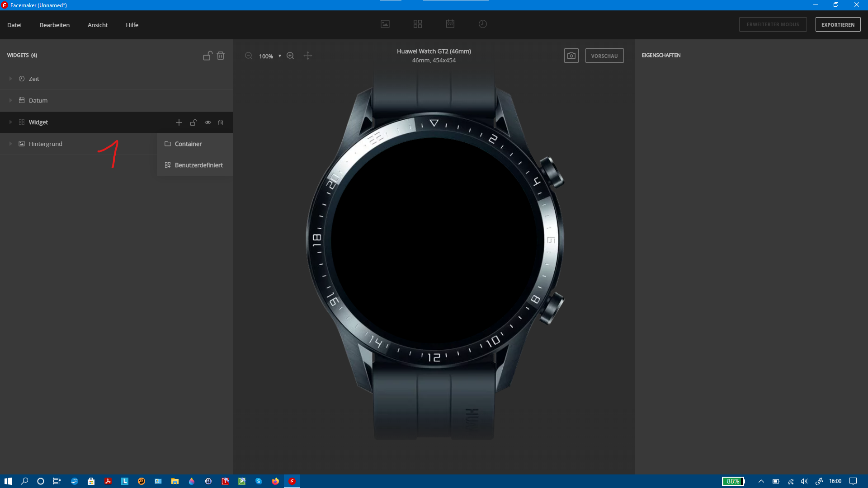Zoom out the canvas with the minus magnifier

click(x=249, y=56)
